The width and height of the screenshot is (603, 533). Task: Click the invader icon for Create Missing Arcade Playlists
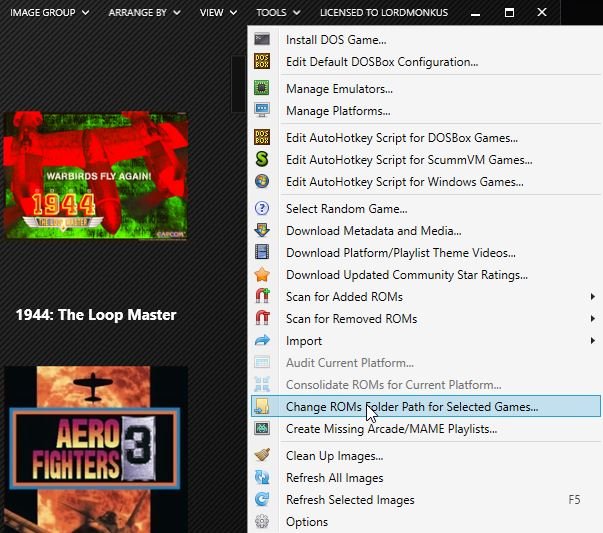[x=262, y=428]
